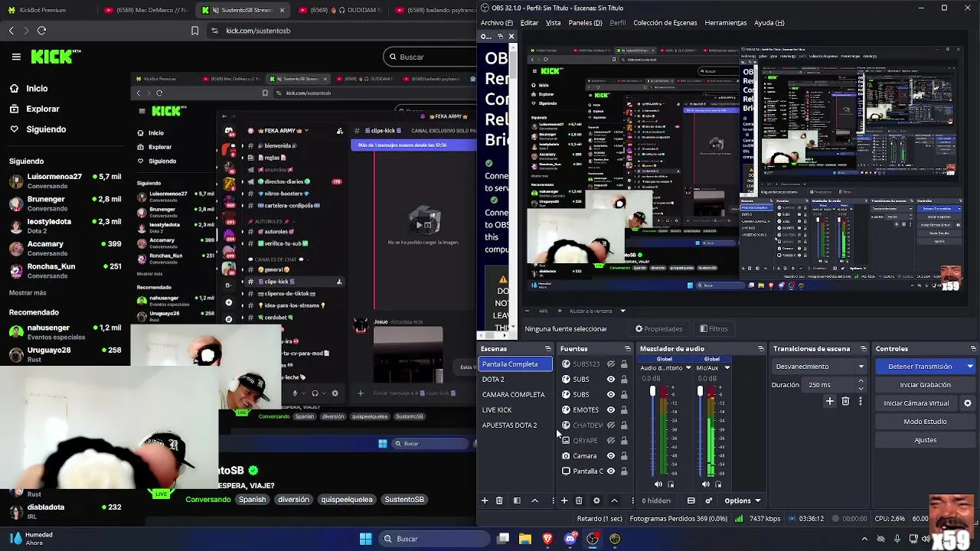Adjust Mic/Aux volume fader
The image size is (980, 551).
point(700,392)
